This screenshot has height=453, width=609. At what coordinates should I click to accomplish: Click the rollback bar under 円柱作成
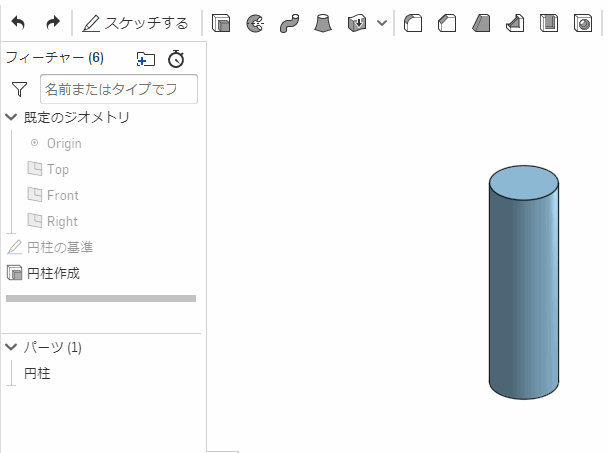101,298
